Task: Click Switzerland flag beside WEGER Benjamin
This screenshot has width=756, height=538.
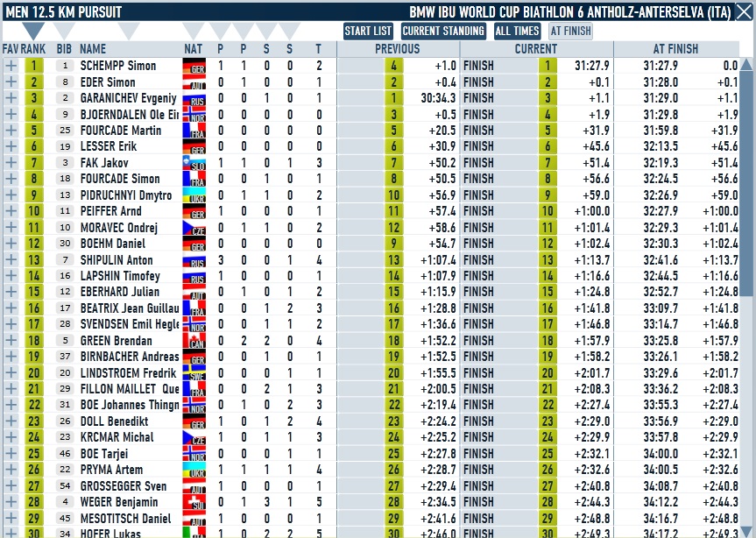Action: [x=194, y=502]
